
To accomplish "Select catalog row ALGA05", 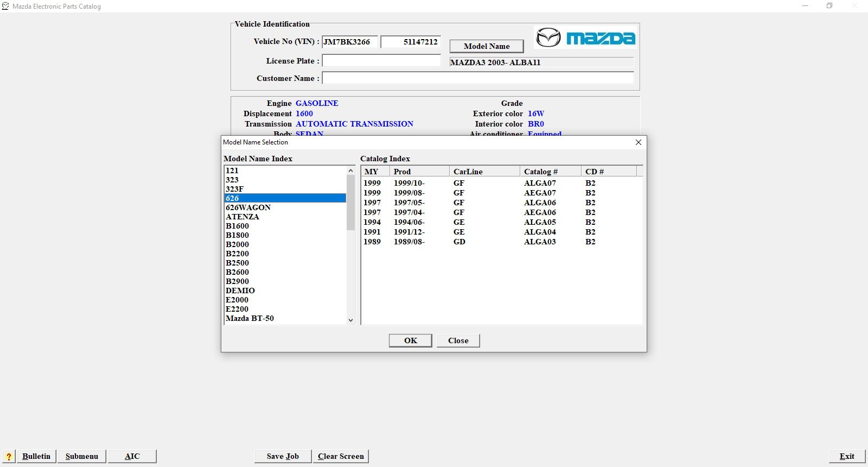I will 501,222.
